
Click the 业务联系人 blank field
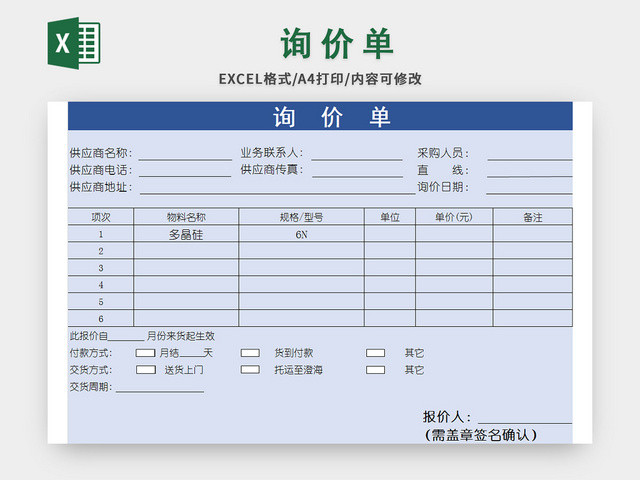click(x=357, y=154)
